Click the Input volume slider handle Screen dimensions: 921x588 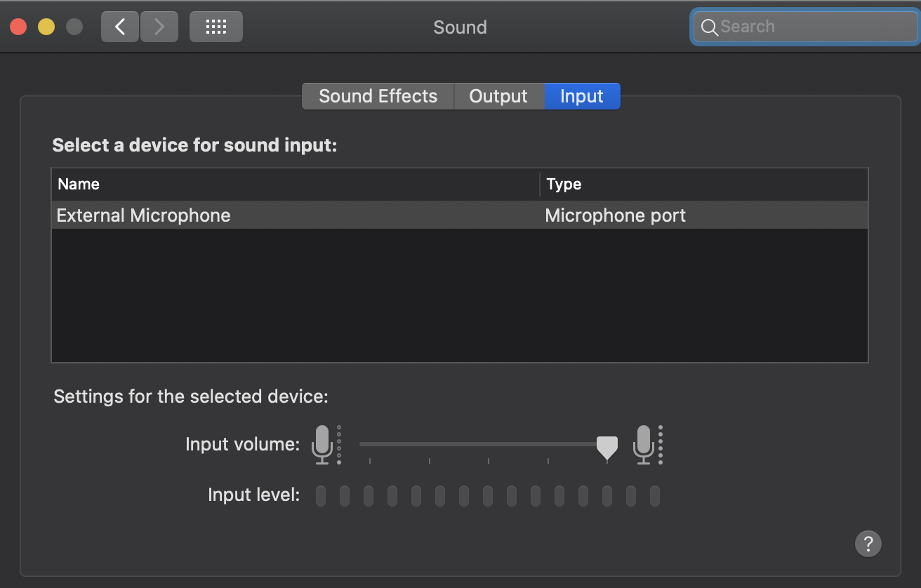tap(607, 446)
